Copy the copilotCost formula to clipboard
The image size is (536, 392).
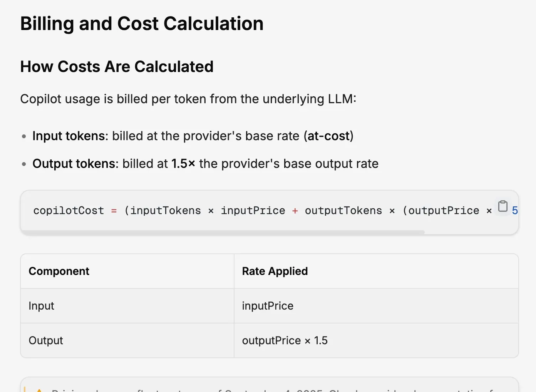click(502, 206)
